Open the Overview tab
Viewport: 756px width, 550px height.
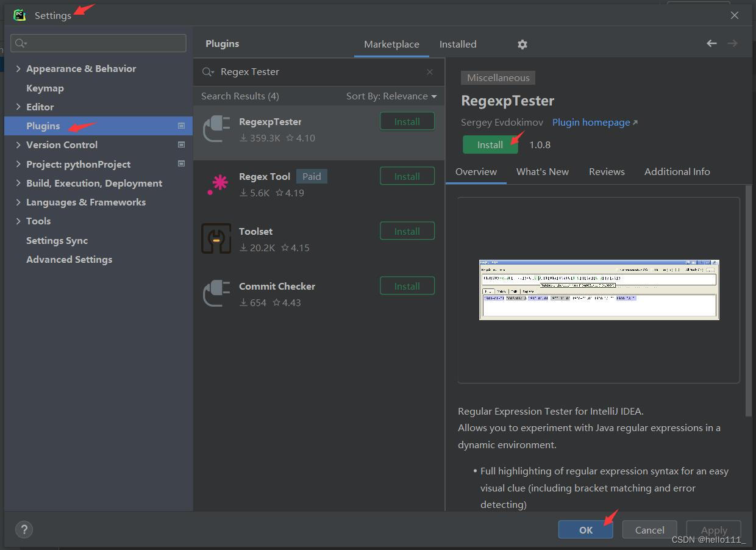click(x=476, y=172)
